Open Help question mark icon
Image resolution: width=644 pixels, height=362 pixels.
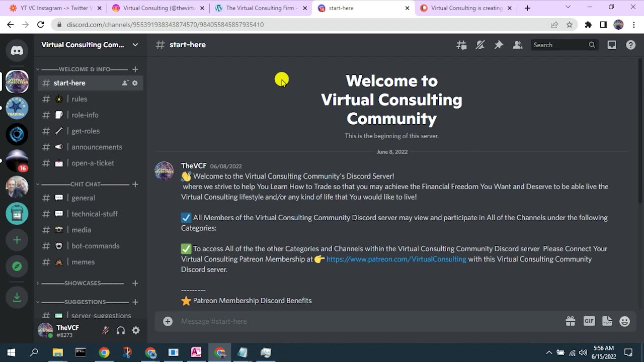coord(630,45)
